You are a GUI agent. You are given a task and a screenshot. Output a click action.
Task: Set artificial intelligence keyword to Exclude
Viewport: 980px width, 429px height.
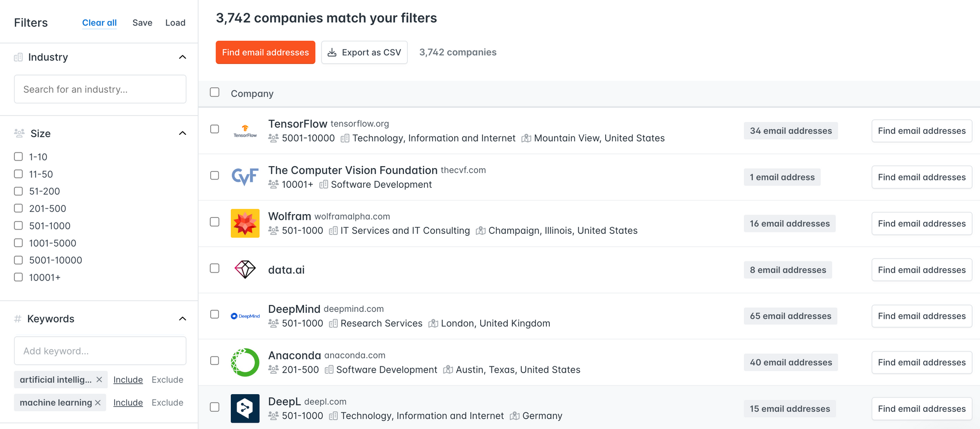point(168,380)
